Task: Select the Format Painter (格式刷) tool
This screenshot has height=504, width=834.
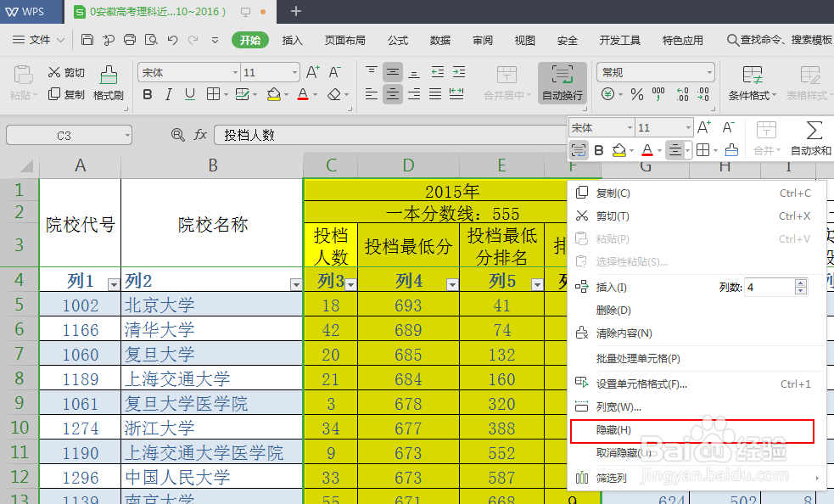Action: (x=109, y=83)
